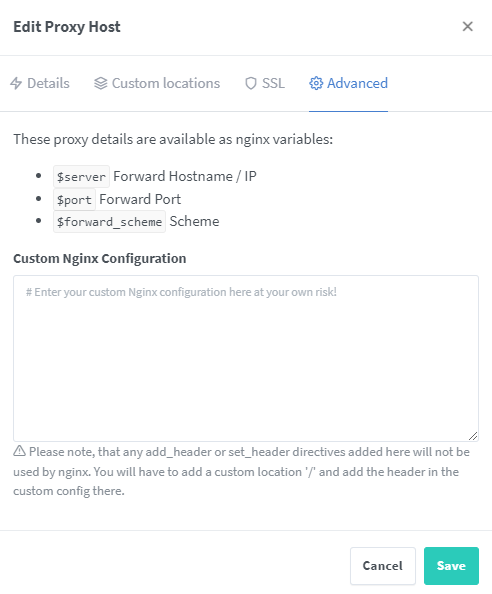Click the Custom Nginx Configuration label
The image size is (492, 594).
[100, 258]
